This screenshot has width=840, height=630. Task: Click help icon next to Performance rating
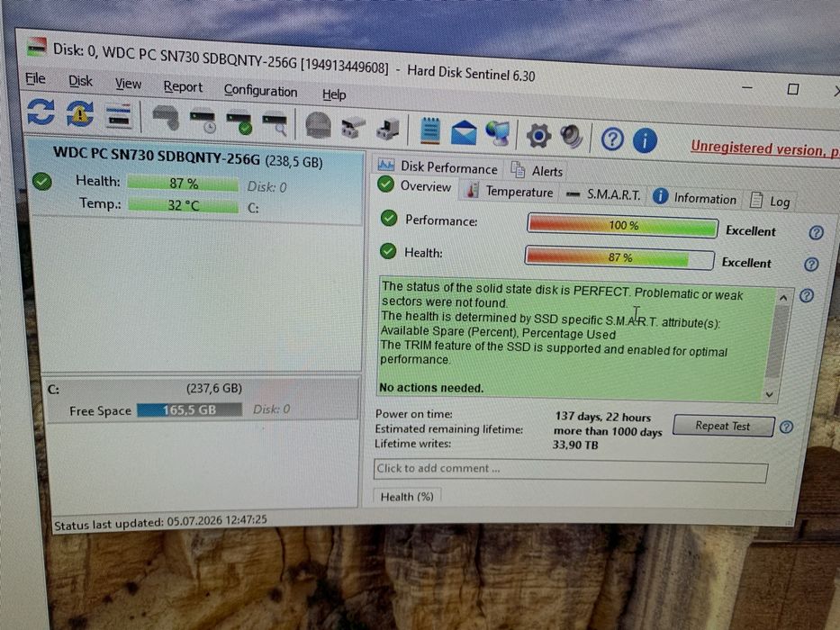(816, 232)
